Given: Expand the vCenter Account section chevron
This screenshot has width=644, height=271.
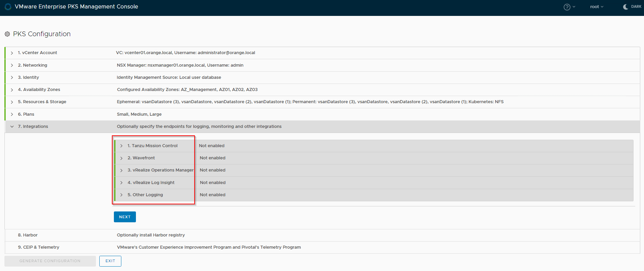Looking at the screenshot, I should pos(12,53).
